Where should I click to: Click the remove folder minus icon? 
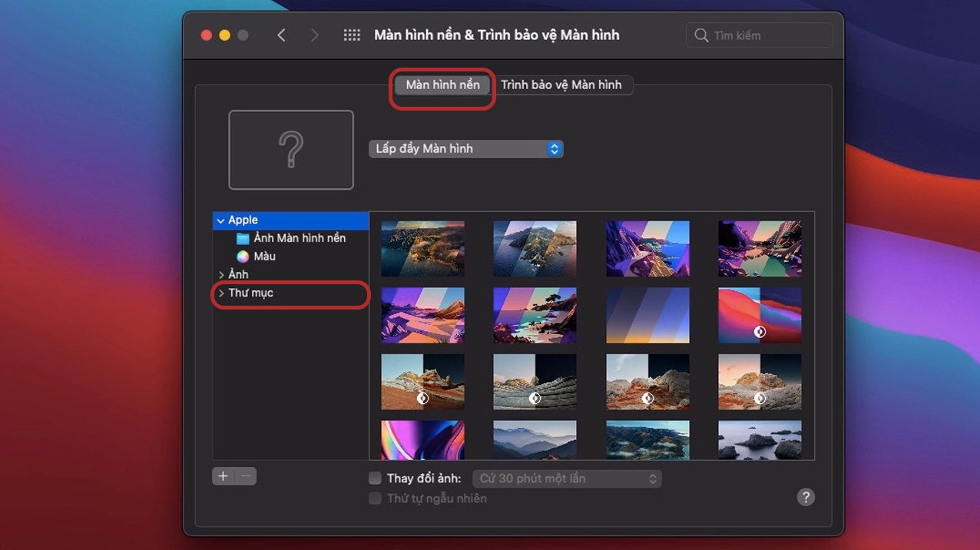(x=243, y=476)
